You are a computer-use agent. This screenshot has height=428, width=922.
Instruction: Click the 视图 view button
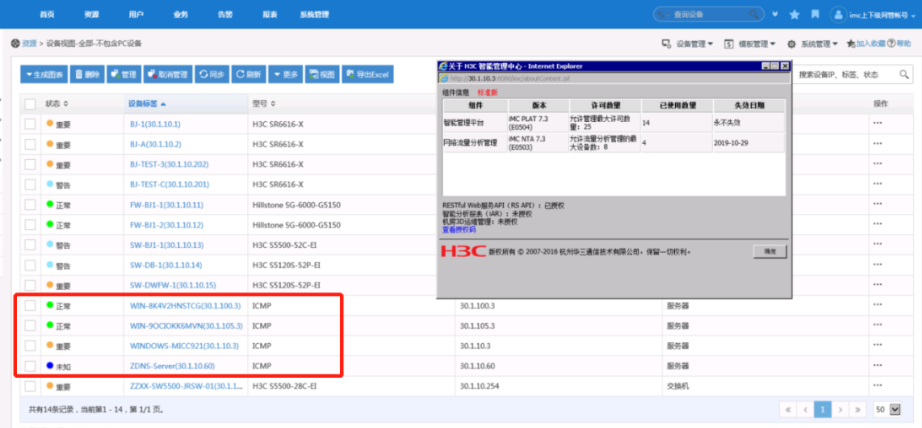[322, 75]
